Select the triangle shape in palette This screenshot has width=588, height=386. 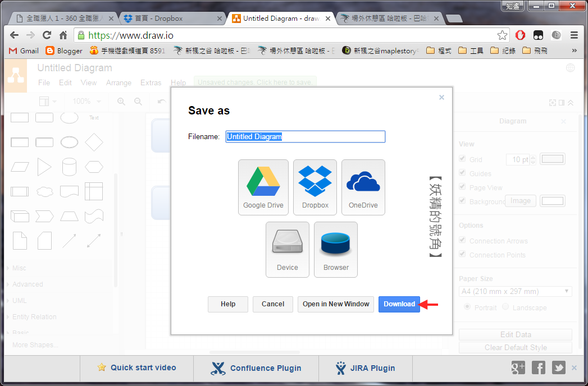44,167
